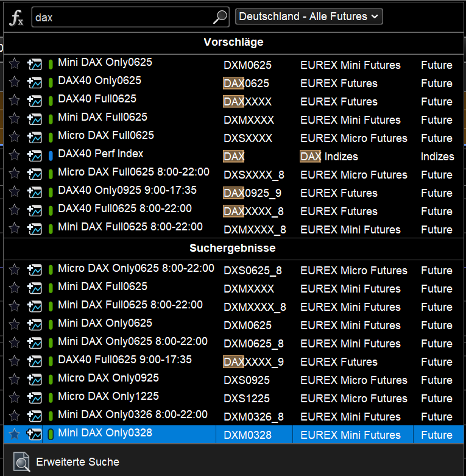Toggle favorite star for Micro DAX Full0625
The width and height of the screenshot is (466, 476).
point(14,137)
